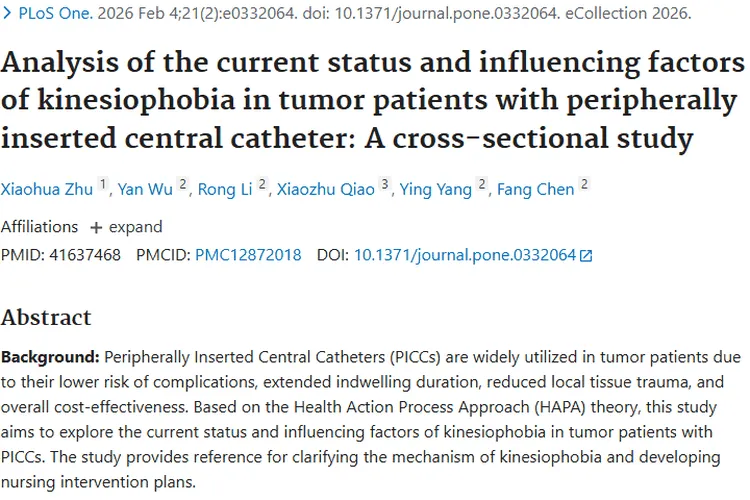750x500 pixels.
Task: Select author Yan Wu
Action: pyautogui.click(x=147, y=189)
